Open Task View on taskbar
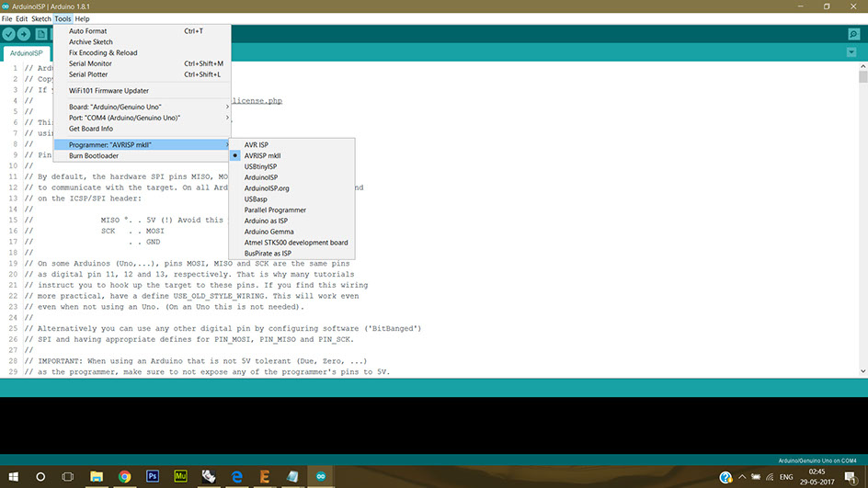868x488 pixels. click(67, 476)
